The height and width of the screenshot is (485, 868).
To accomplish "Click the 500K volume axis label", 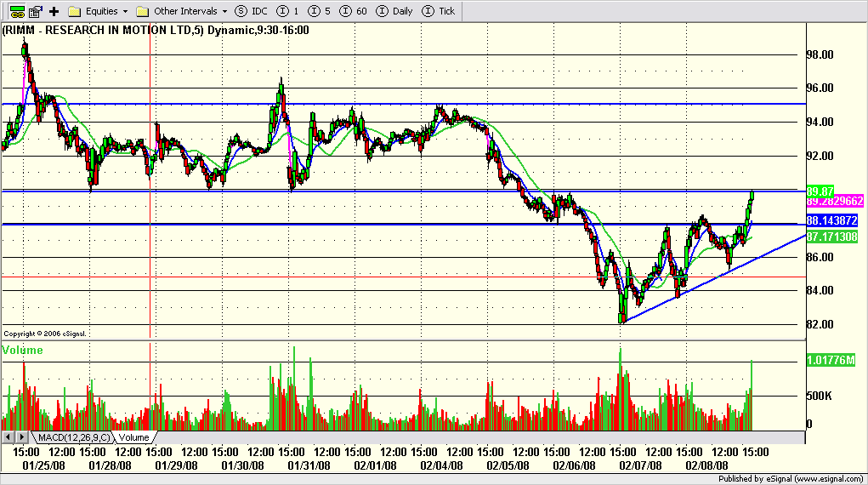I will 819,397.
